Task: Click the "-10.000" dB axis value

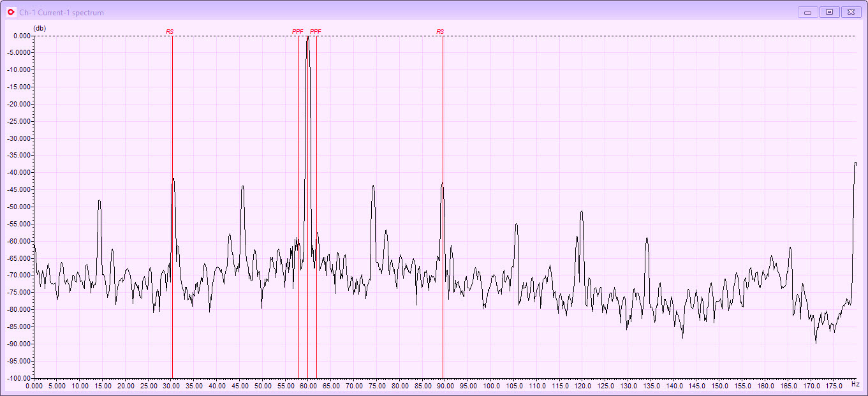Action: pos(20,70)
